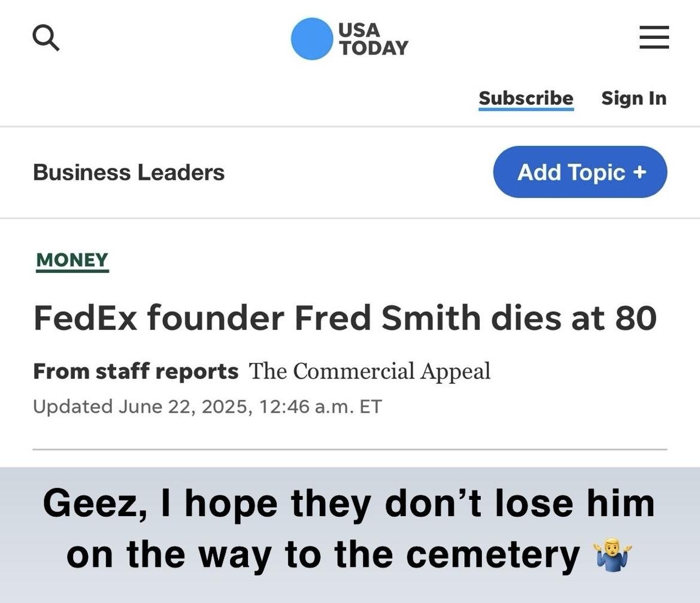Click the shrugging person emoji
This screenshot has width=700, height=603.
[611, 554]
